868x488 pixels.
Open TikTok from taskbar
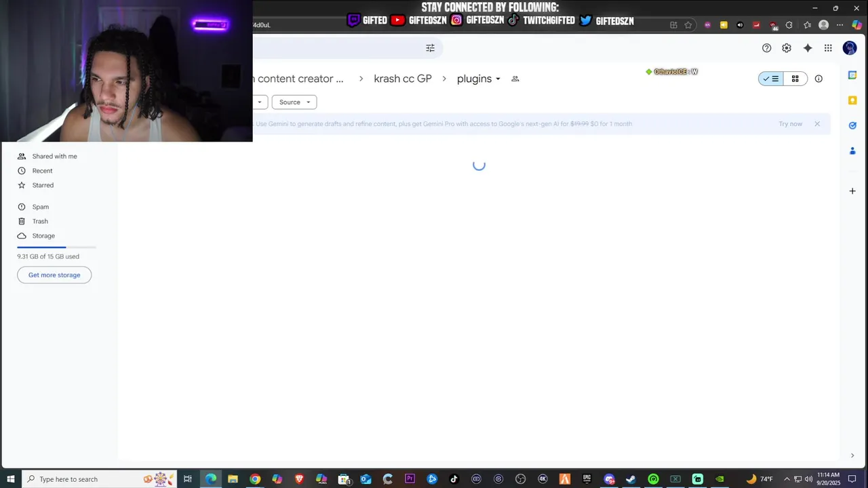(x=454, y=479)
